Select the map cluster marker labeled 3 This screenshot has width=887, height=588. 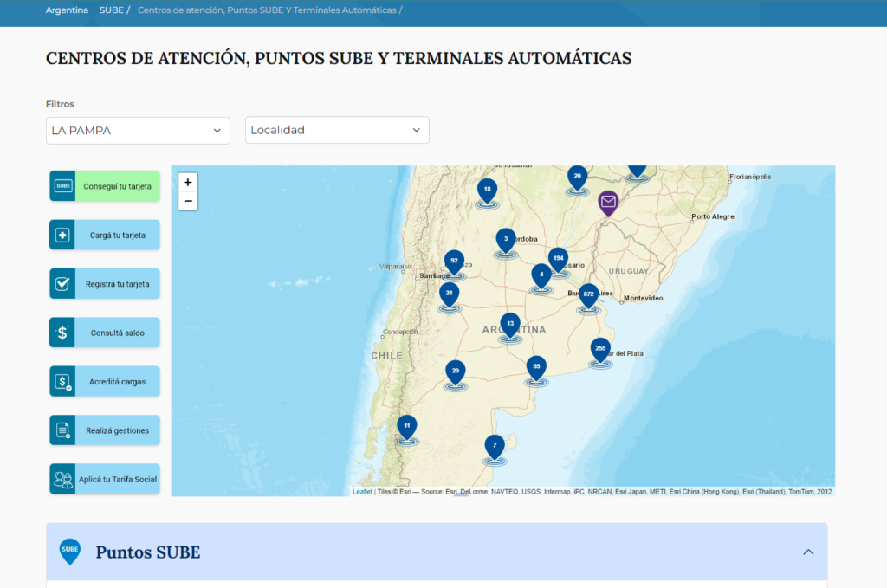click(x=506, y=242)
